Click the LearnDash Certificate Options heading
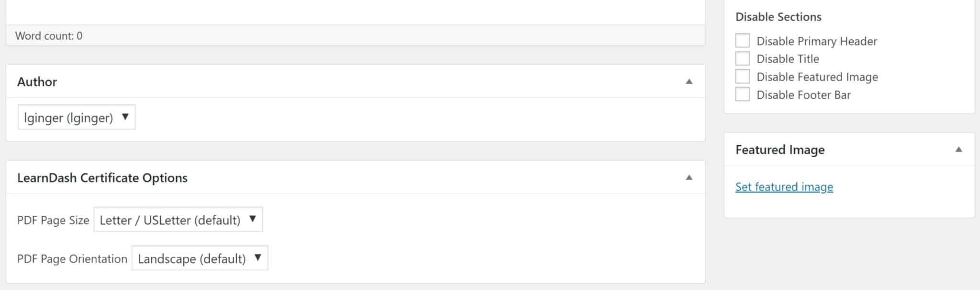The image size is (980, 290). coord(102,178)
